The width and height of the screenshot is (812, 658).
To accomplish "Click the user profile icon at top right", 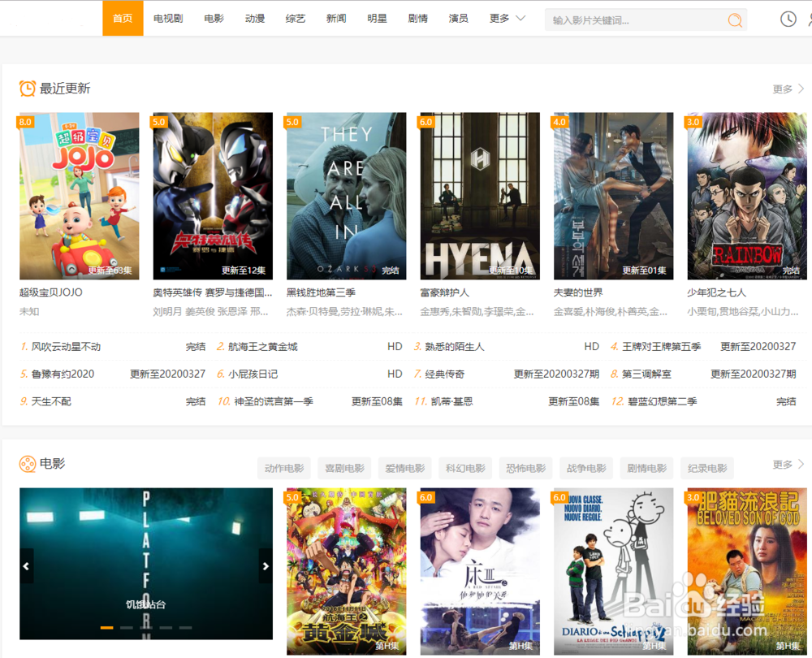I will tap(809, 19).
